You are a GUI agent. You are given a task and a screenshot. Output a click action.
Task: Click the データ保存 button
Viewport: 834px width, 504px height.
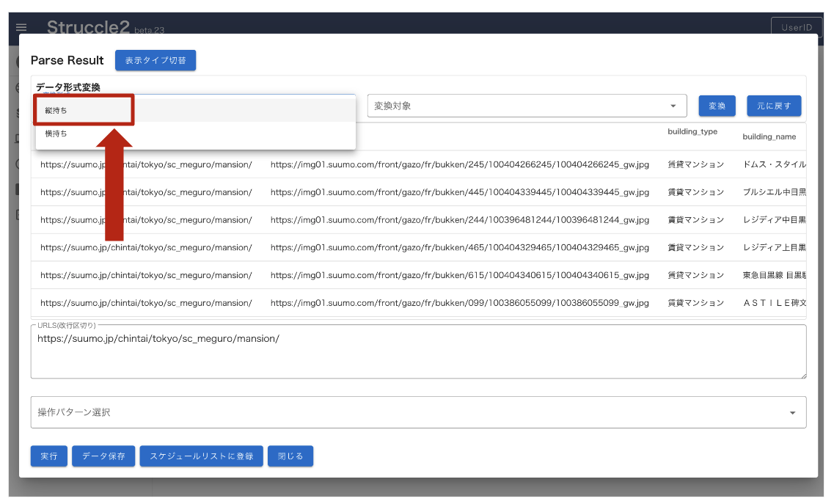pos(103,456)
